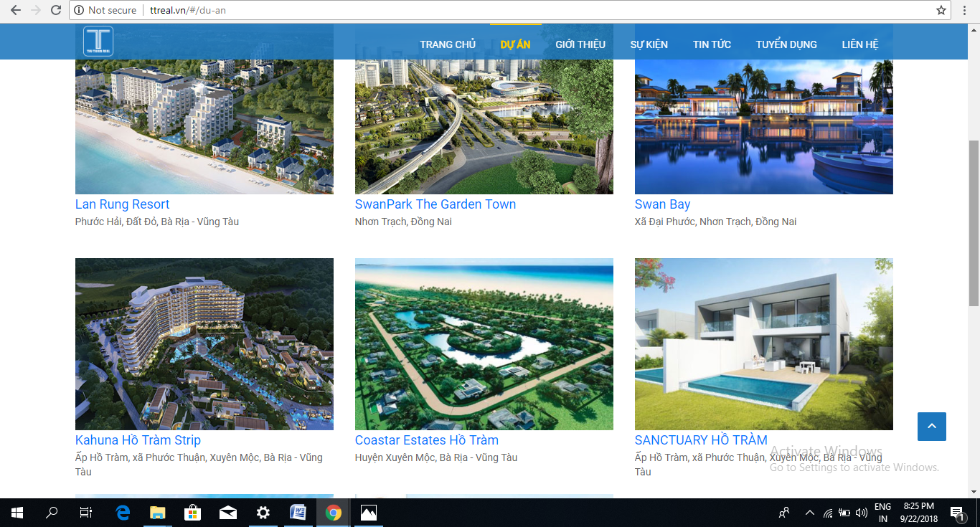Open the Windows Start menu
This screenshot has height=527, width=980.
[17, 513]
